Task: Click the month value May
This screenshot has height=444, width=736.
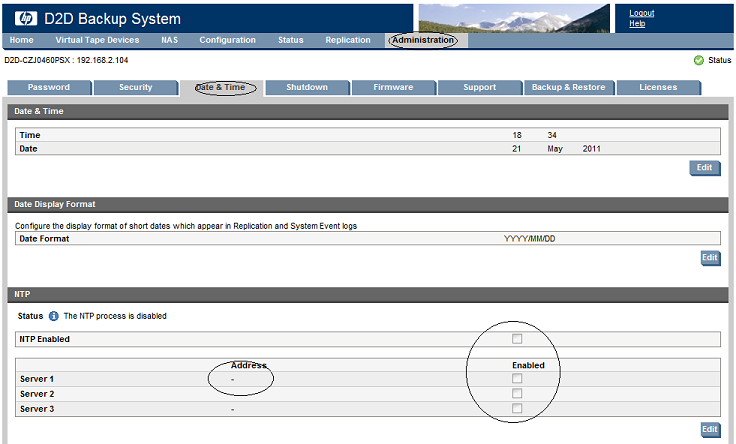Action: coord(555,149)
